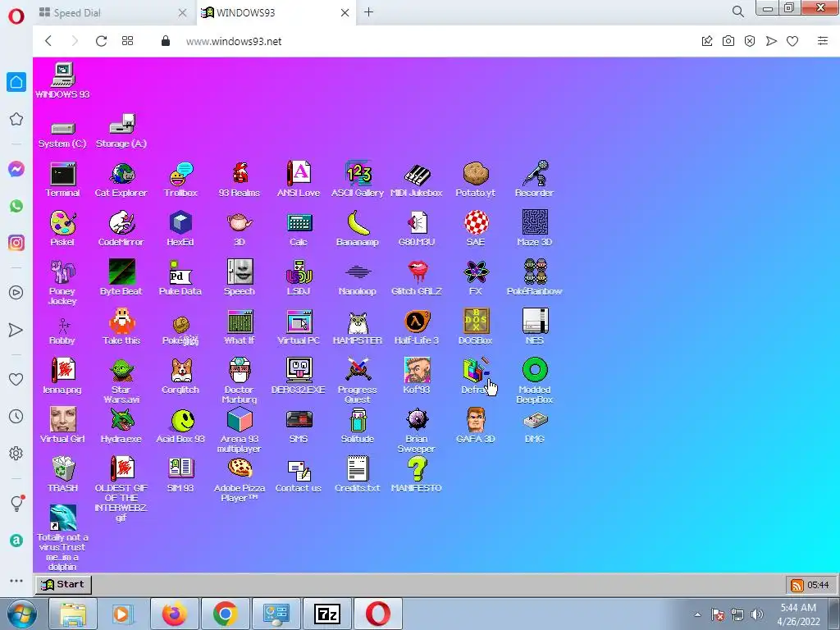Launch FX atom icon
This screenshot has height=630, width=840.
click(476, 279)
